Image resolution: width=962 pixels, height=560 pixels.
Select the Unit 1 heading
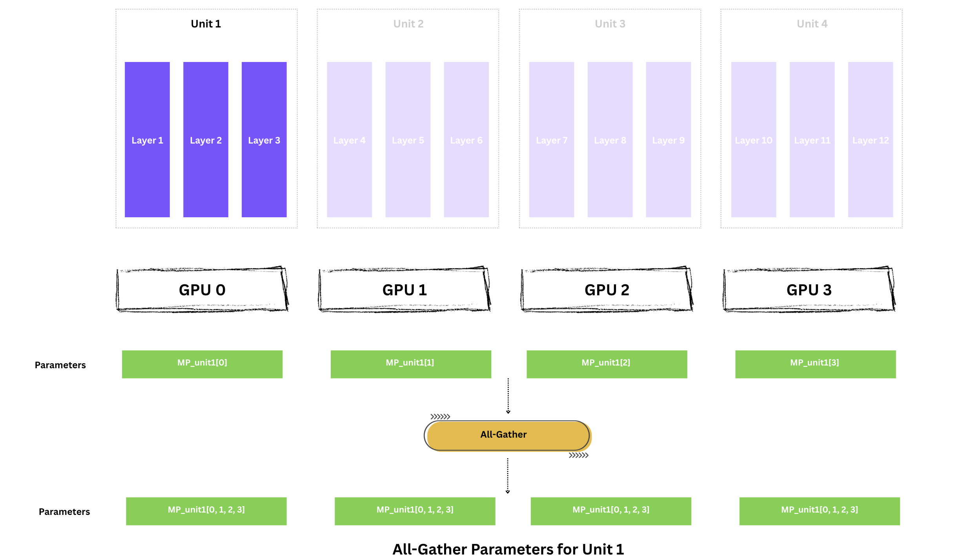(206, 24)
